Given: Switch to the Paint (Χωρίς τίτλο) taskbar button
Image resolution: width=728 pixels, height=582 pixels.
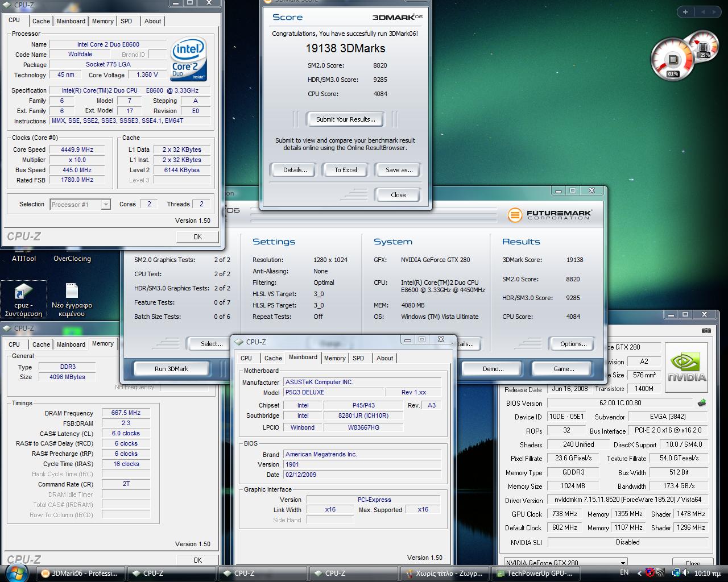Looking at the screenshot, I should pos(445,573).
